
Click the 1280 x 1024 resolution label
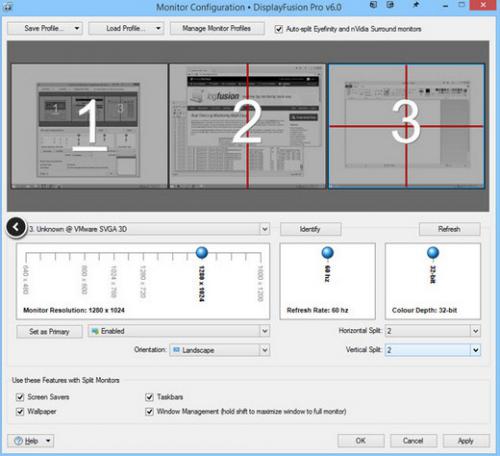coord(201,284)
